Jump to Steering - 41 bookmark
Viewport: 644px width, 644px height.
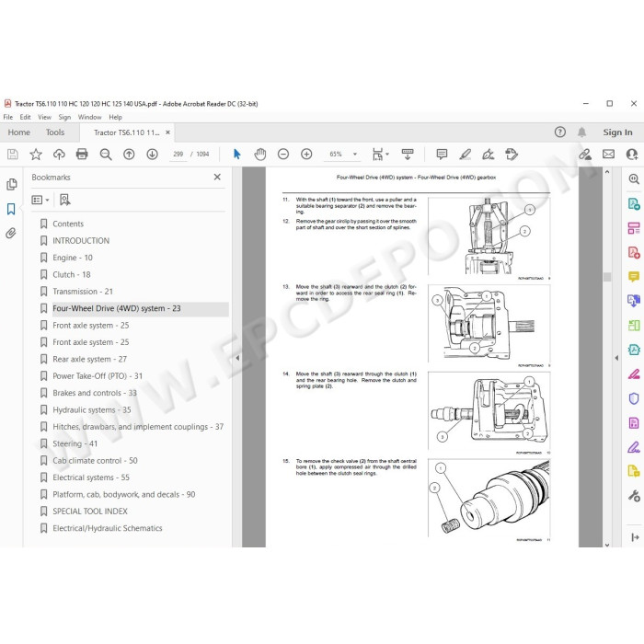coord(75,443)
